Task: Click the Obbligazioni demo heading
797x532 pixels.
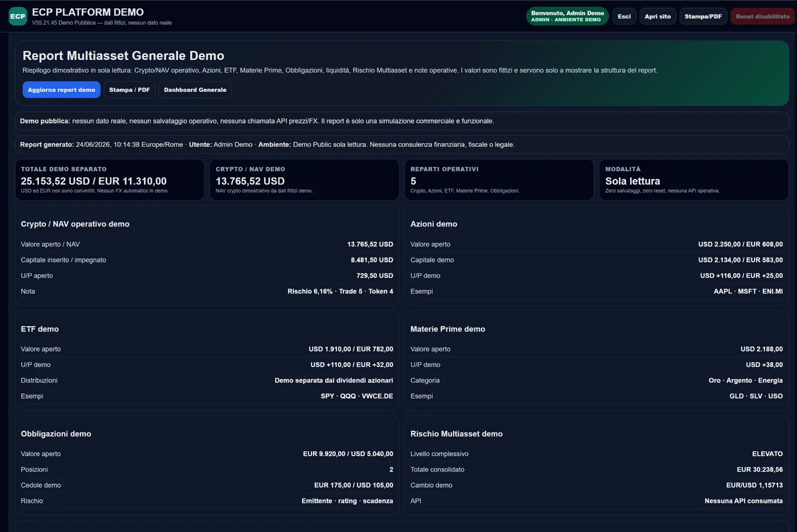Action: click(56, 434)
